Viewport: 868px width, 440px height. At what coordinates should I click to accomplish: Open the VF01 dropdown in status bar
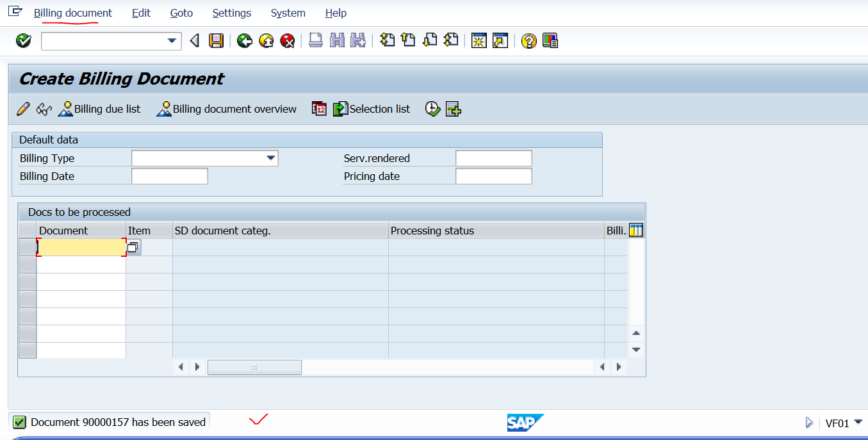pyautogui.click(x=858, y=423)
